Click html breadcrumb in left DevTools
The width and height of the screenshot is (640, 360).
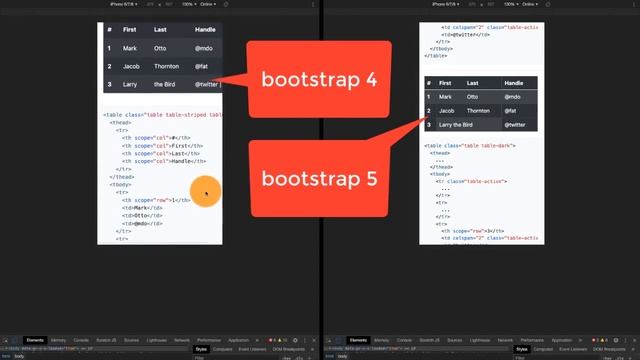point(6,356)
